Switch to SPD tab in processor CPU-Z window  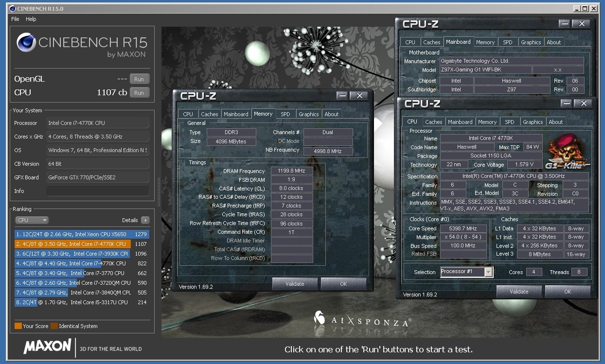510,122
